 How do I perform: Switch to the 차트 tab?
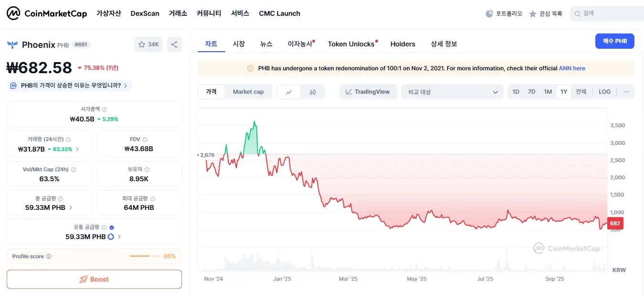pos(211,44)
